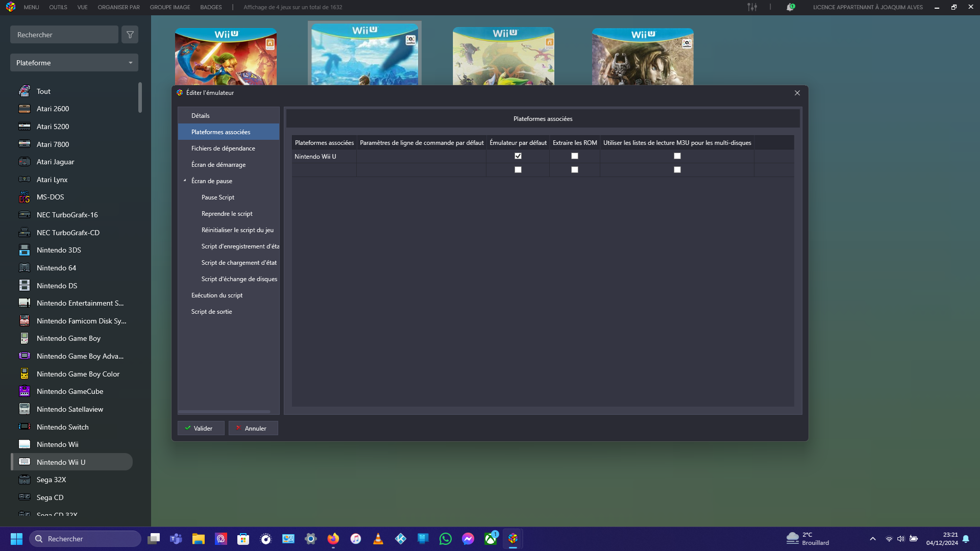This screenshot has height=551, width=980.
Task: Open the MENU menu
Action: [31, 7]
